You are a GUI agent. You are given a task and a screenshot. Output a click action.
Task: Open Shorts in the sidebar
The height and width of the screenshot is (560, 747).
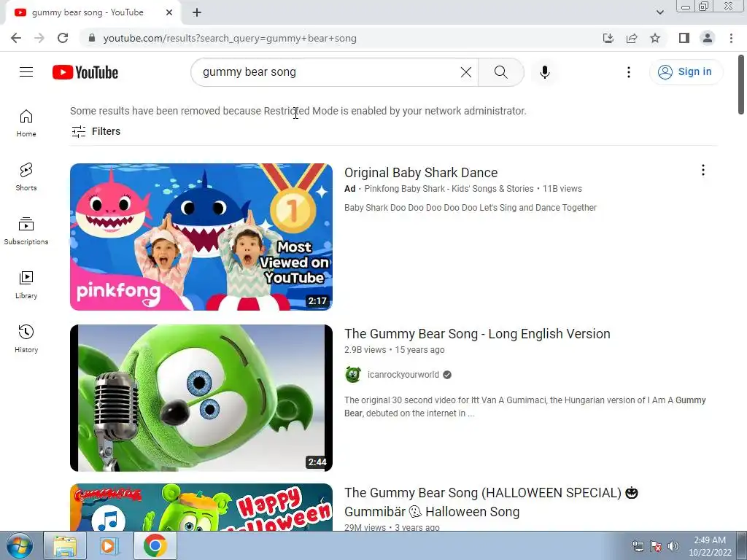pos(26,177)
